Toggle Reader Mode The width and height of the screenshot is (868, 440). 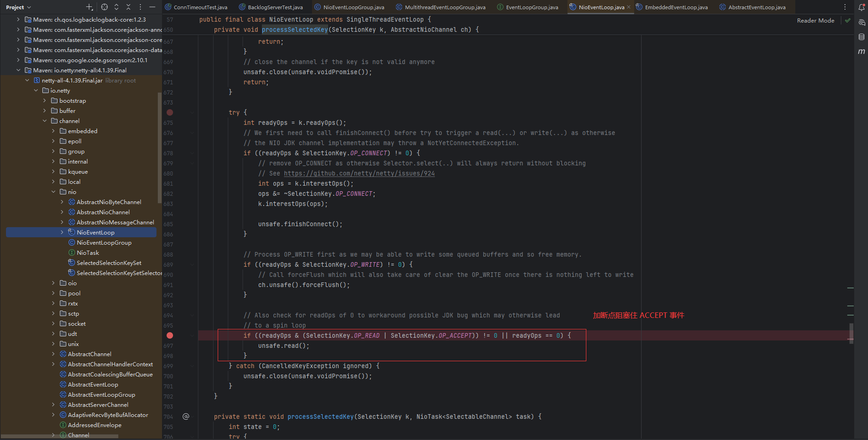(816, 20)
